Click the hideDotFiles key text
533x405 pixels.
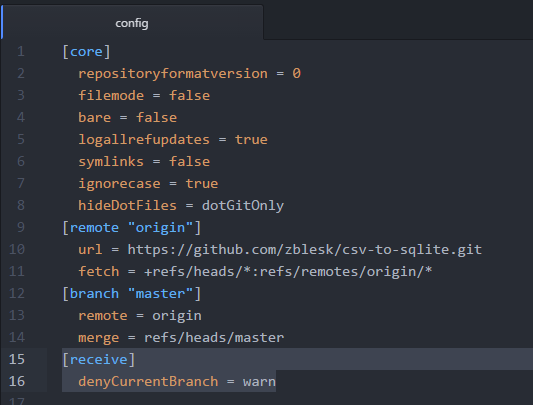coord(127,205)
